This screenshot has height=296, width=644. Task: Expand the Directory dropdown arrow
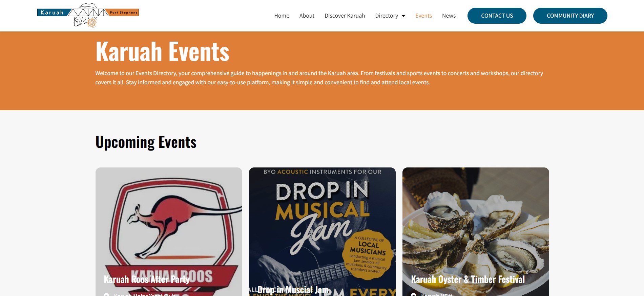pos(403,16)
